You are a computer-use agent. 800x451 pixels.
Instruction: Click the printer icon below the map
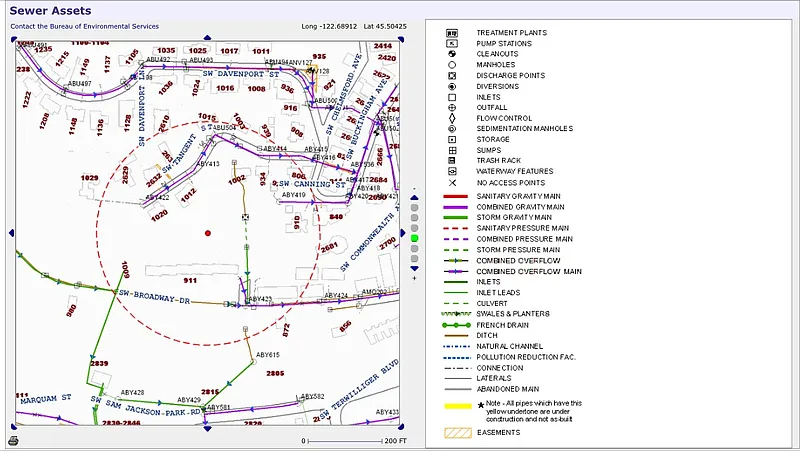(13, 440)
